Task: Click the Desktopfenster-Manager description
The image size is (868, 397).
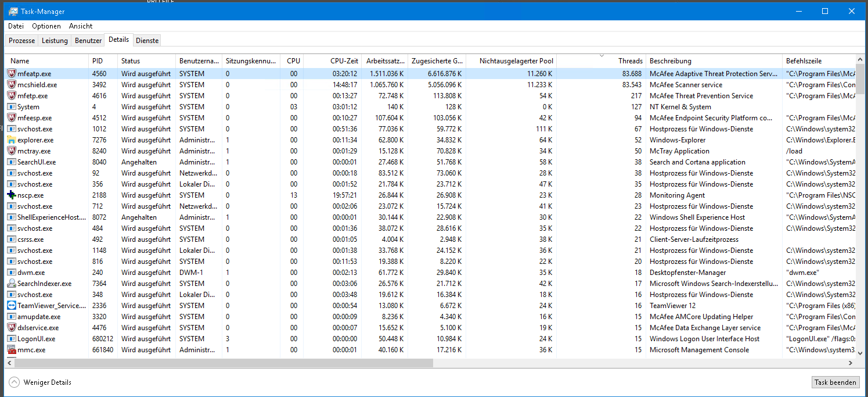Action: click(x=687, y=273)
